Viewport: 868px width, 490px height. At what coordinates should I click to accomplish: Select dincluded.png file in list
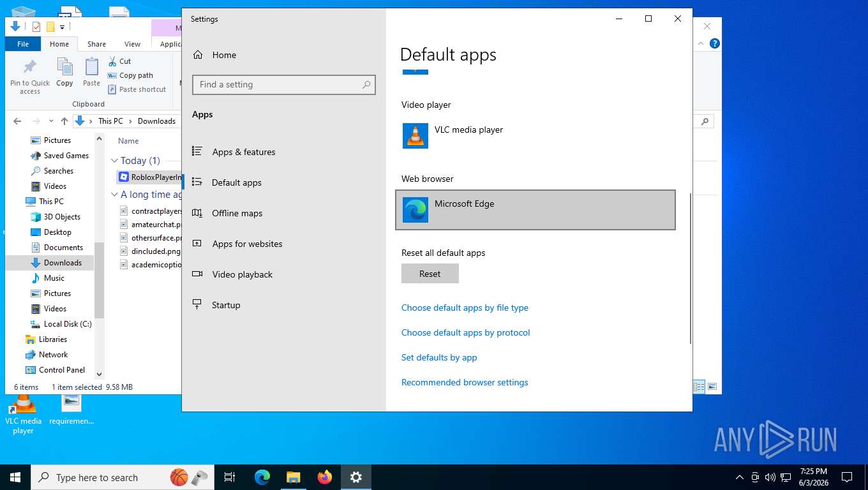[x=151, y=251]
